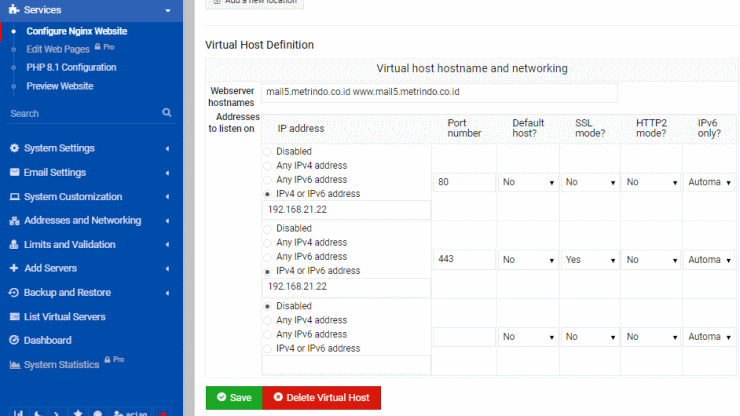Select Disabled for the port 443 listener
This screenshot has width=740, height=416.
[x=268, y=229]
